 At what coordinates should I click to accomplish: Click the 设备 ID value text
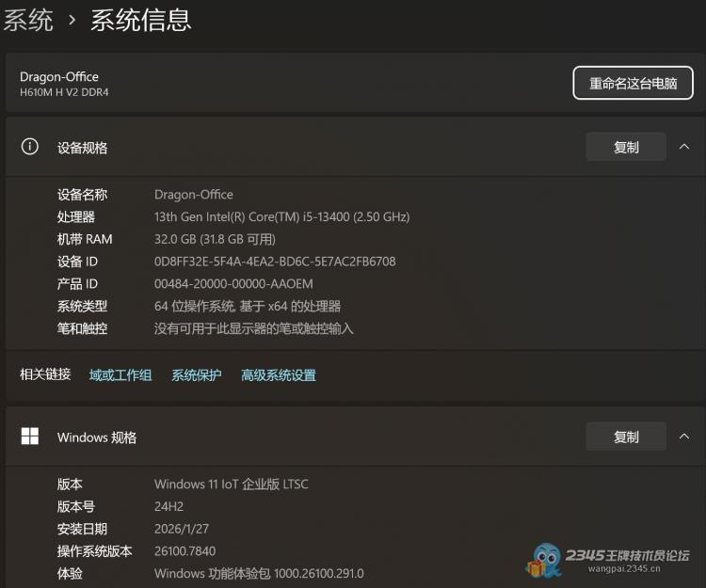(275, 262)
